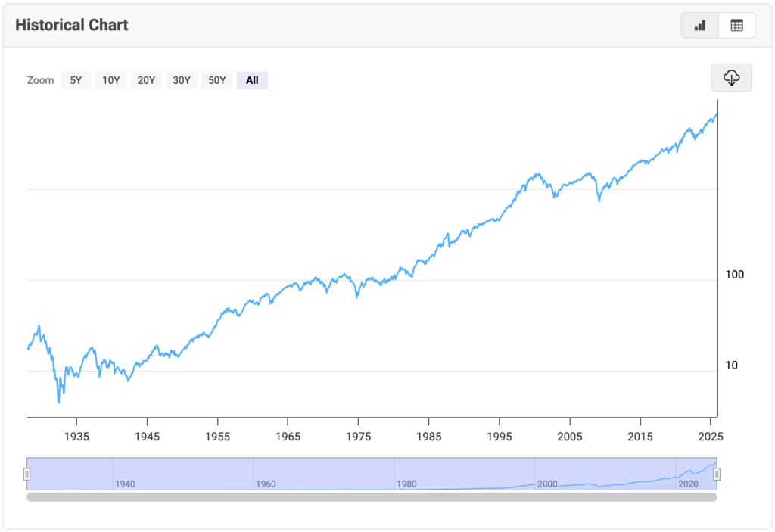
Task: Click the 100 y-axis label
Action: pyautogui.click(x=734, y=275)
